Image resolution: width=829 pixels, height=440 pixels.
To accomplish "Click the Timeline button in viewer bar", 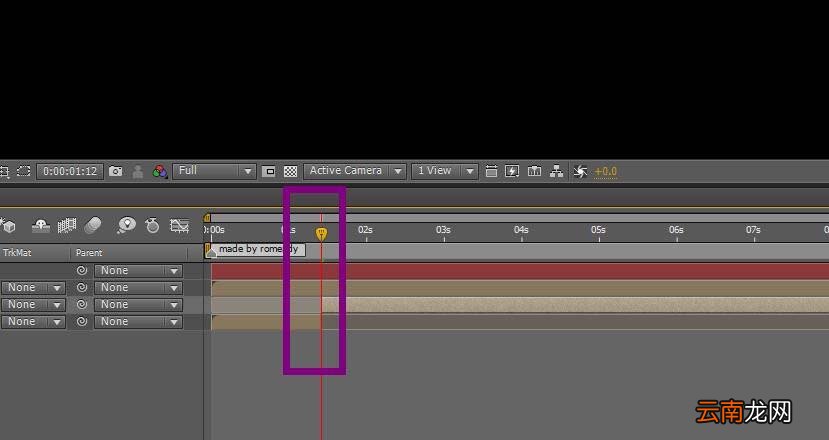I will (x=535, y=171).
